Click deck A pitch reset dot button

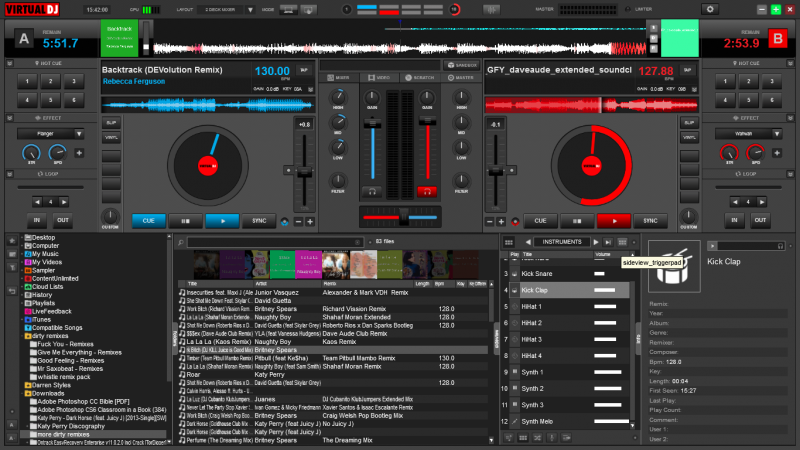click(288, 170)
